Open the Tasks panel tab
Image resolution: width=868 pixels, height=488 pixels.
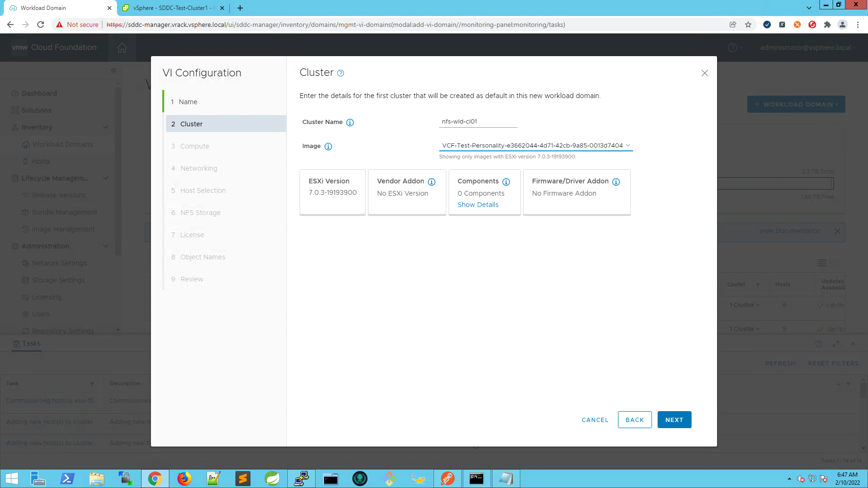(27, 343)
